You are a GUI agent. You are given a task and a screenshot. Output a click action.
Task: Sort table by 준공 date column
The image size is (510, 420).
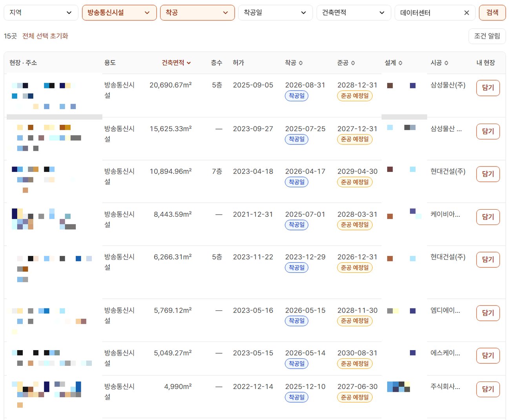(x=346, y=63)
